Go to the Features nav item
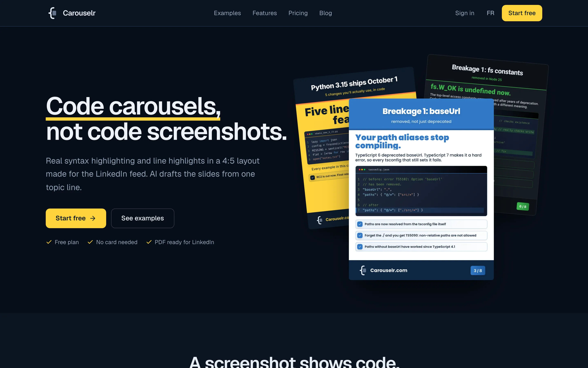The width and height of the screenshot is (588, 368). tap(265, 13)
